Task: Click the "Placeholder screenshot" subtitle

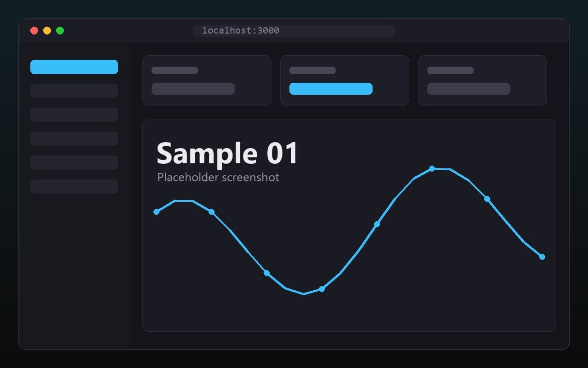Action: [x=218, y=178]
